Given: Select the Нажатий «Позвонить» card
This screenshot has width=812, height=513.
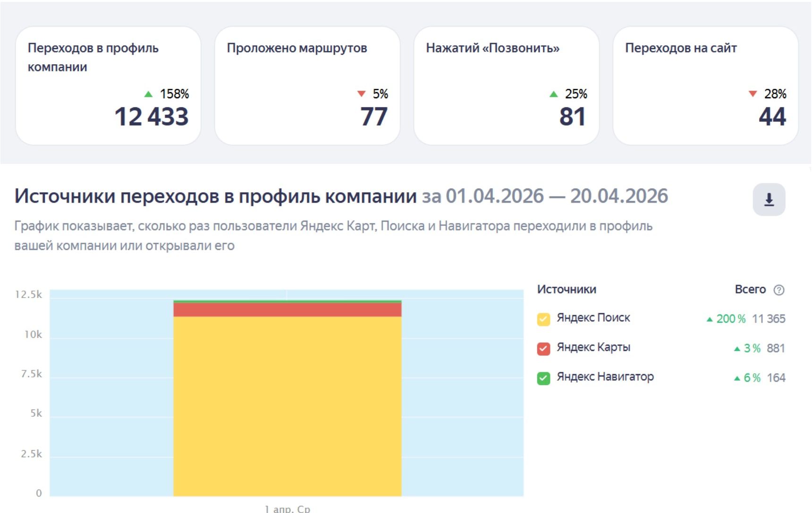Looking at the screenshot, I should (507, 85).
